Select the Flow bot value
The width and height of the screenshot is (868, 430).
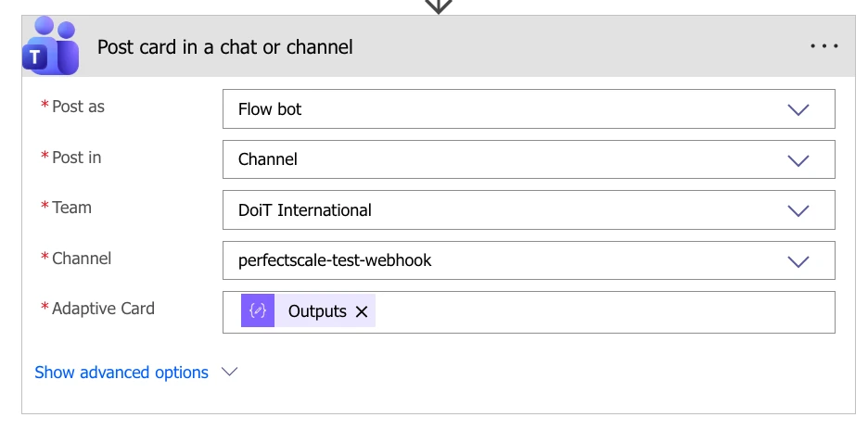point(270,109)
